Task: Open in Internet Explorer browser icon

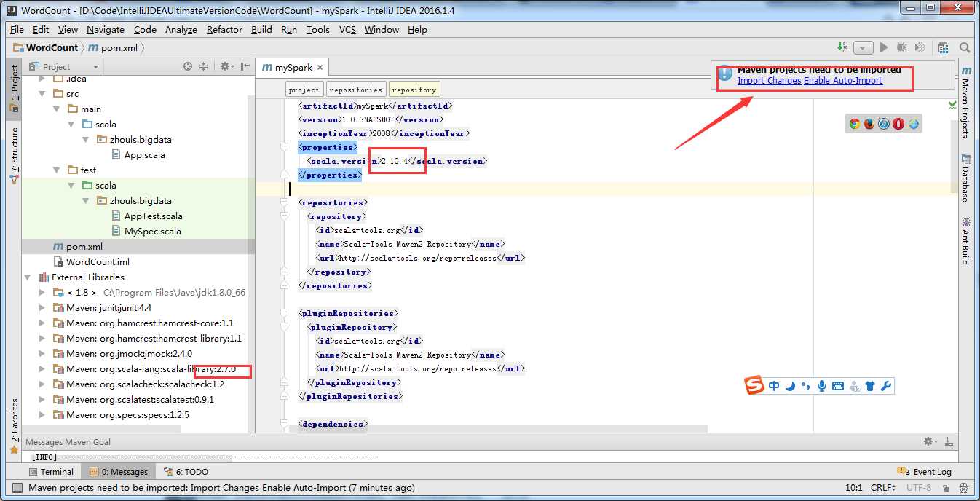Action: click(914, 124)
